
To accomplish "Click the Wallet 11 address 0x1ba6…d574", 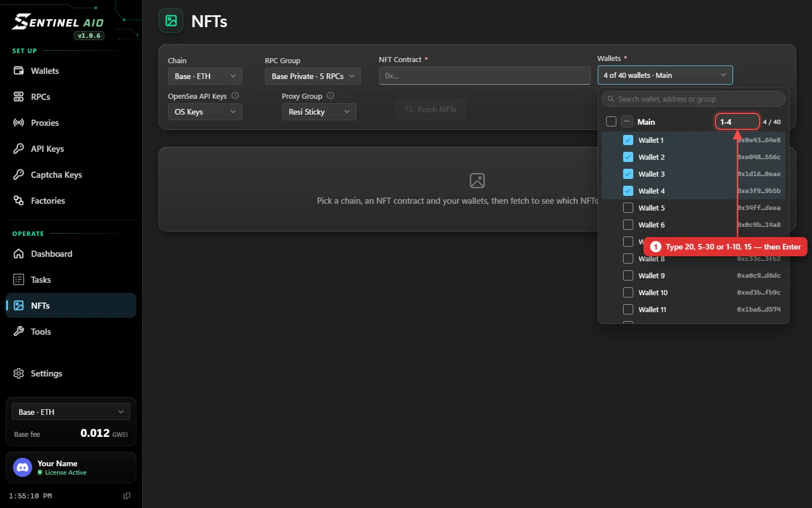I will point(759,309).
